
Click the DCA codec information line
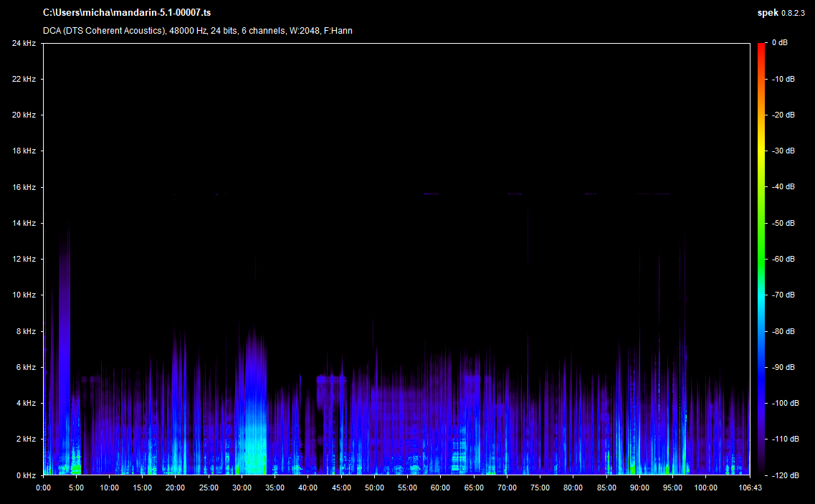197,31
